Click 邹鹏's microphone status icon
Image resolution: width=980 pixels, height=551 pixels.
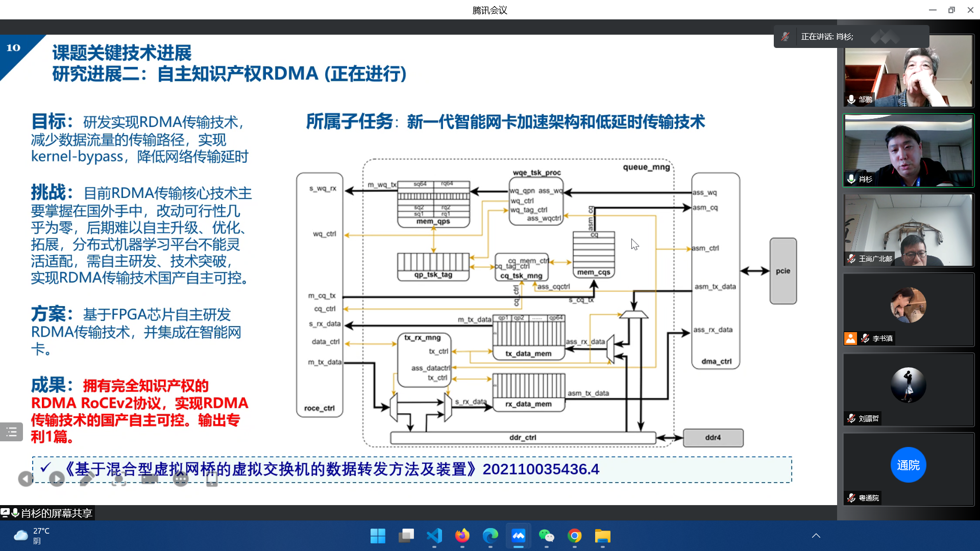[x=851, y=99]
